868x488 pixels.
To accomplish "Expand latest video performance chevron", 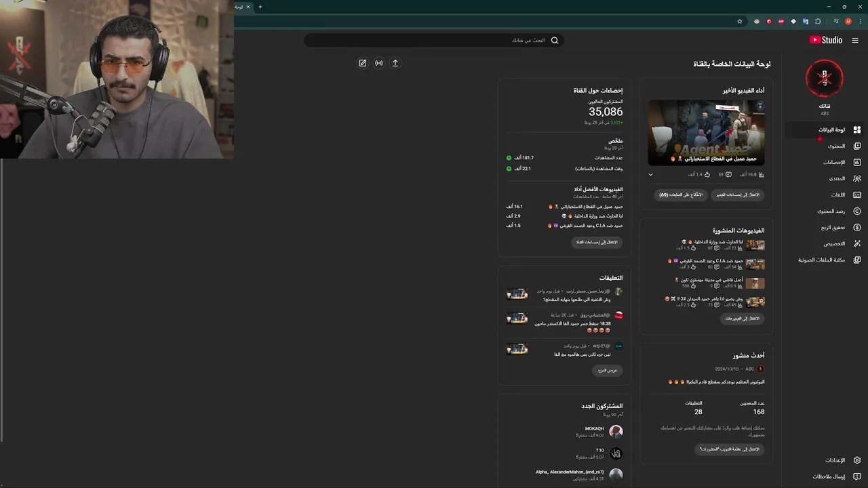I will [x=650, y=175].
